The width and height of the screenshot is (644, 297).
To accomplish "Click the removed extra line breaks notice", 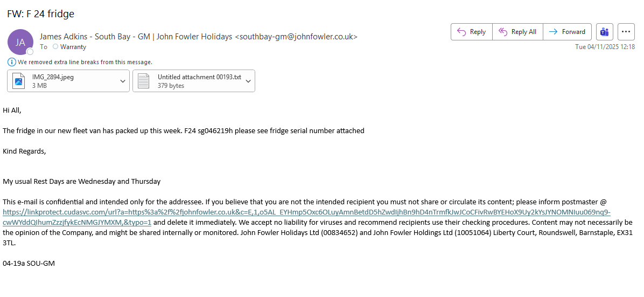I will 85,62.
